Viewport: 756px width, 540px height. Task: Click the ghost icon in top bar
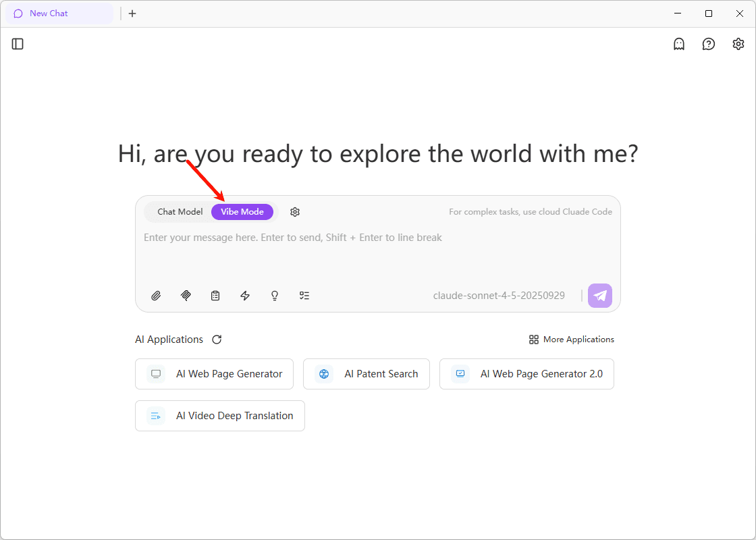679,44
